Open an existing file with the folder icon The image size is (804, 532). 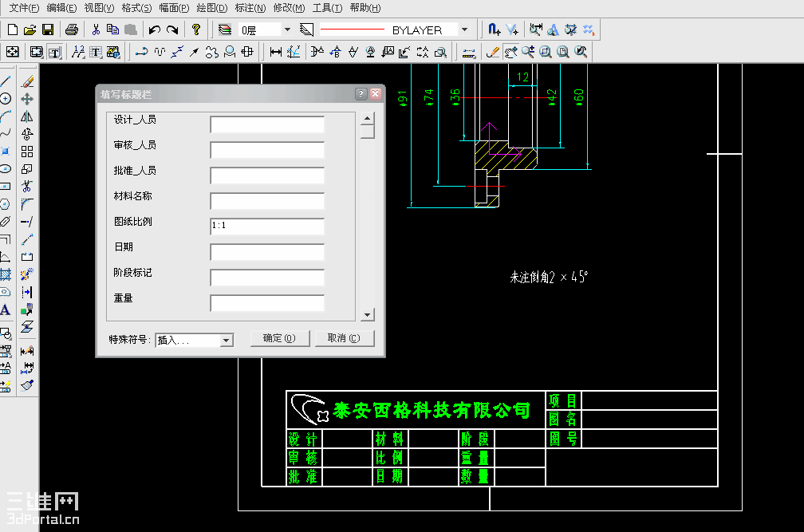tap(30, 30)
